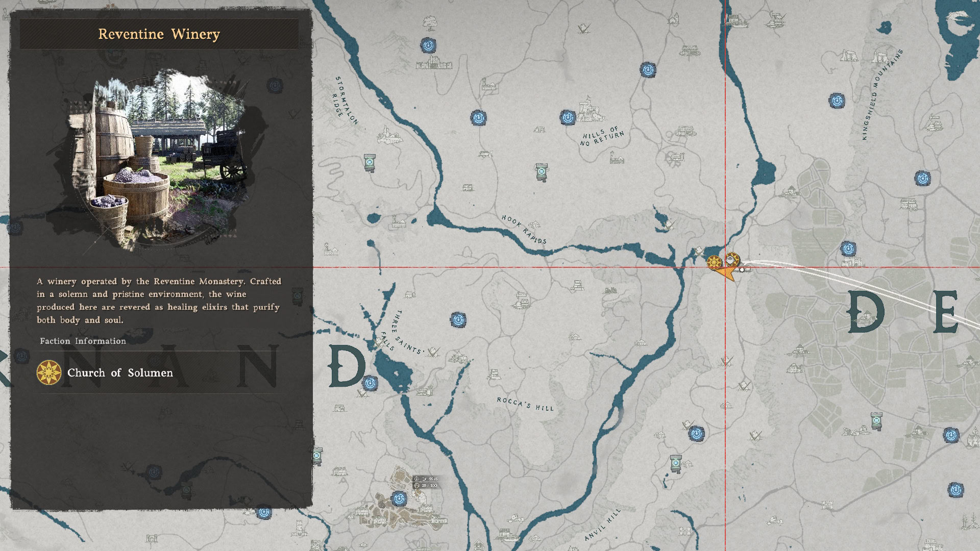Select blue waypoint east of Three Saints Falls
This screenshot has width=980, height=551.
point(458,320)
